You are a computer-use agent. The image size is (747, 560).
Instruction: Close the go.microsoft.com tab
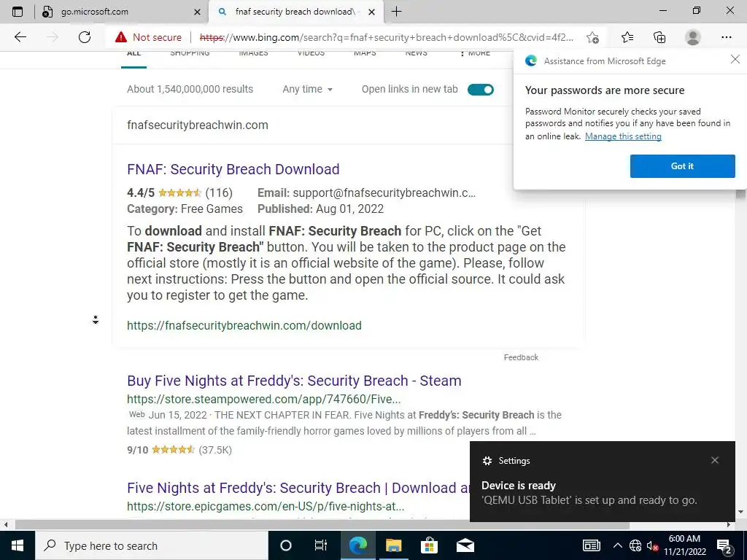click(x=197, y=12)
